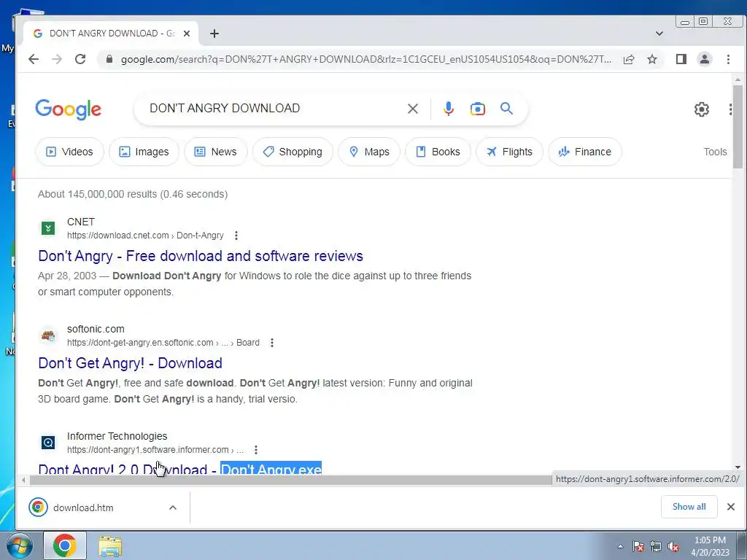Open Windows Explorer from taskbar
The height and width of the screenshot is (560, 747).
110,546
